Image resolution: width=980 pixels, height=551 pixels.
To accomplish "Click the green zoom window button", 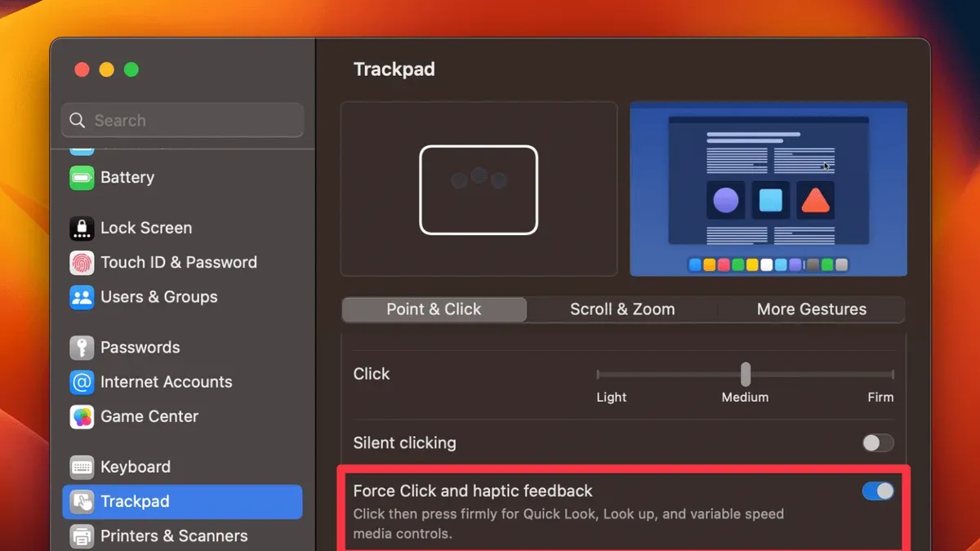I will click(x=131, y=69).
